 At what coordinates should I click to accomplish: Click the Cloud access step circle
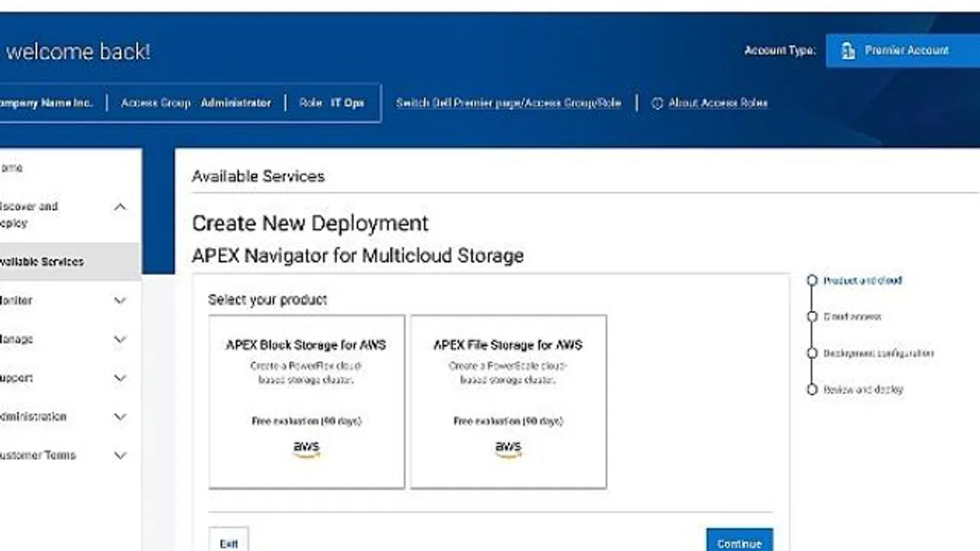point(811,317)
